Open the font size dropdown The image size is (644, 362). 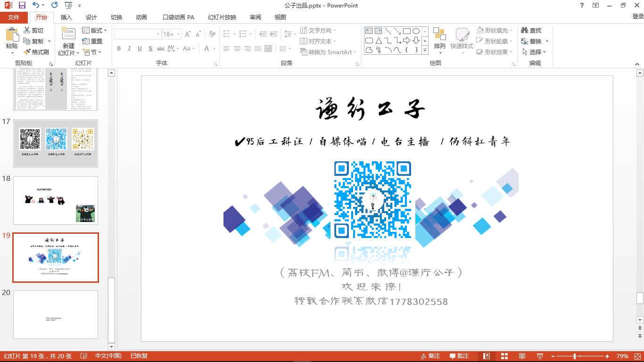[x=178, y=34]
